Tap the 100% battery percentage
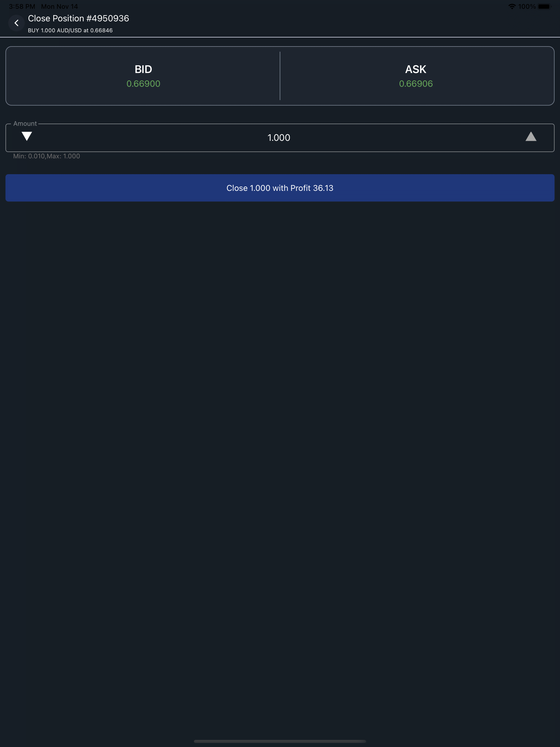Viewport: 560px width, 747px height. (527, 6)
